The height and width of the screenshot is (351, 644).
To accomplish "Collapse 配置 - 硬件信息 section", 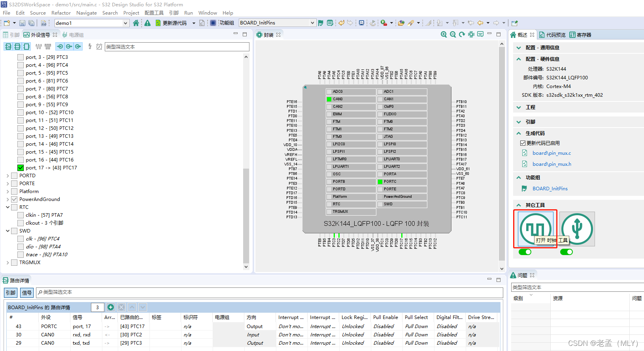I will 519,59.
